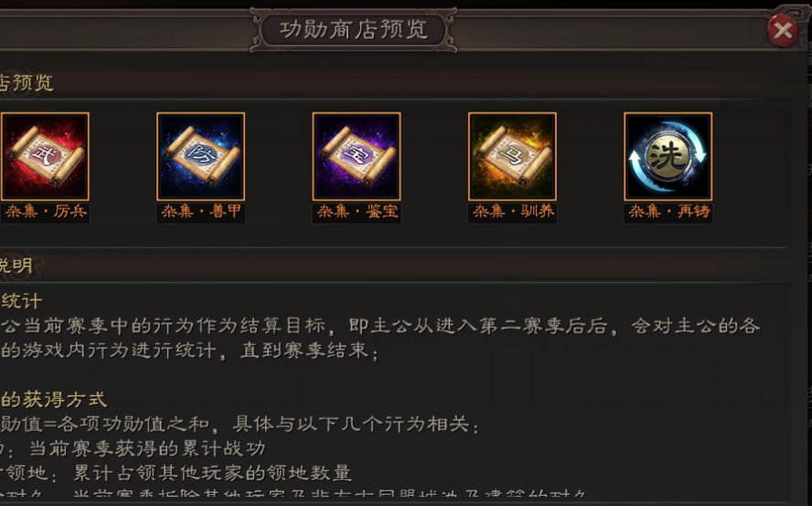Image resolution: width=812 pixels, height=506 pixels.
Task: Click the 杂集·鉴宝 item label
Action: (x=357, y=212)
